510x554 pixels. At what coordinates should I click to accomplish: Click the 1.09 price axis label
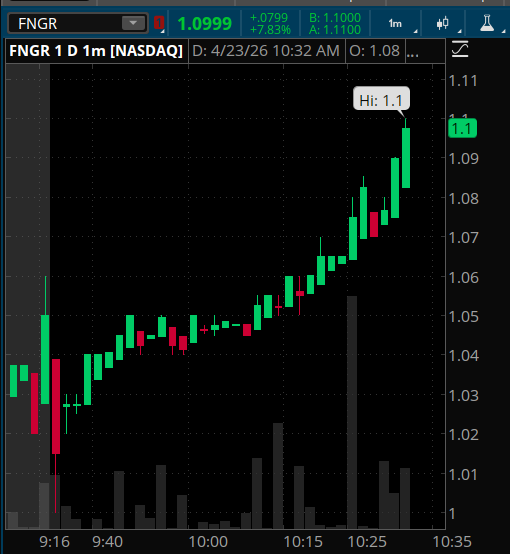tap(463, 159)
